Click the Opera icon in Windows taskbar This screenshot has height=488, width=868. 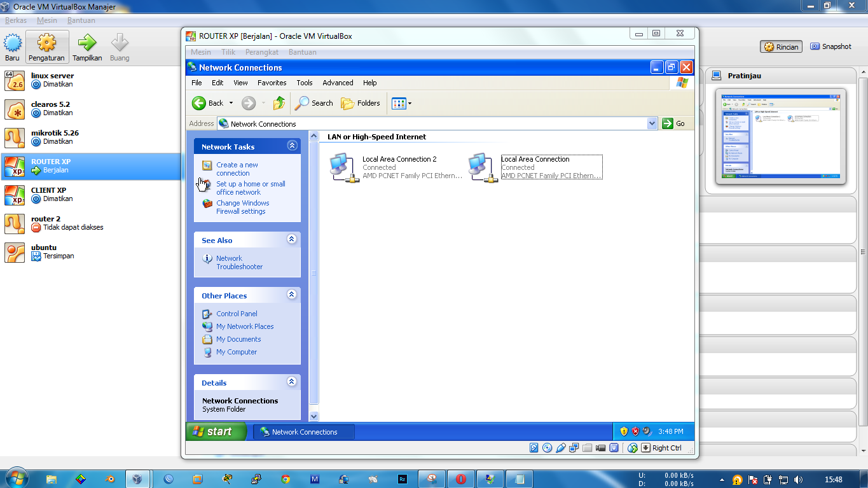(461, 479)
